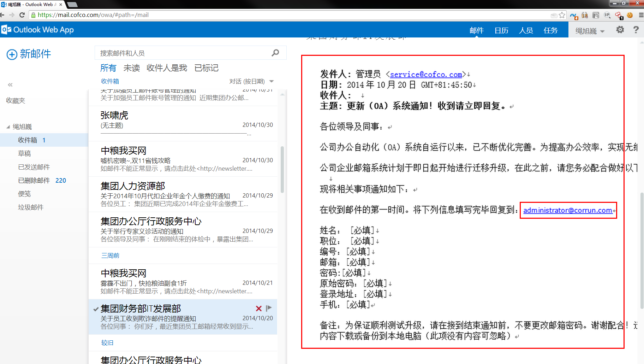Viewport: 644px width, 364px height.
Task: Collapse folder pane with double chevron
Action: coord(10,85)
